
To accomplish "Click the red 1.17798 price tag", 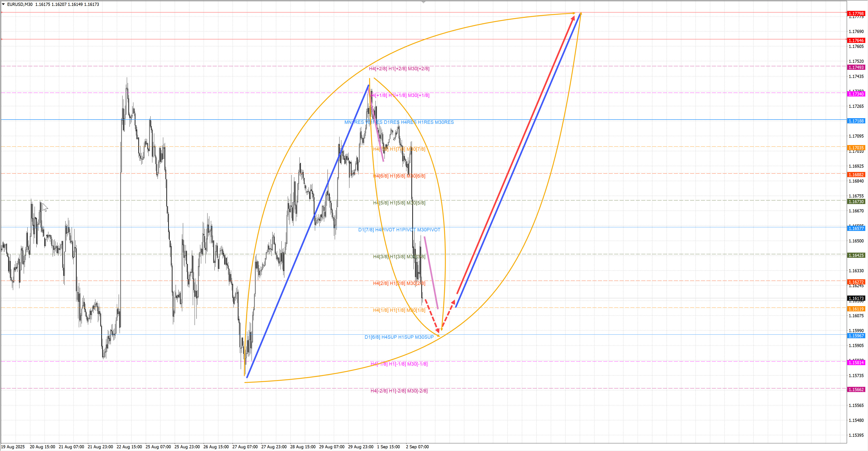I will tap(856, 14).
